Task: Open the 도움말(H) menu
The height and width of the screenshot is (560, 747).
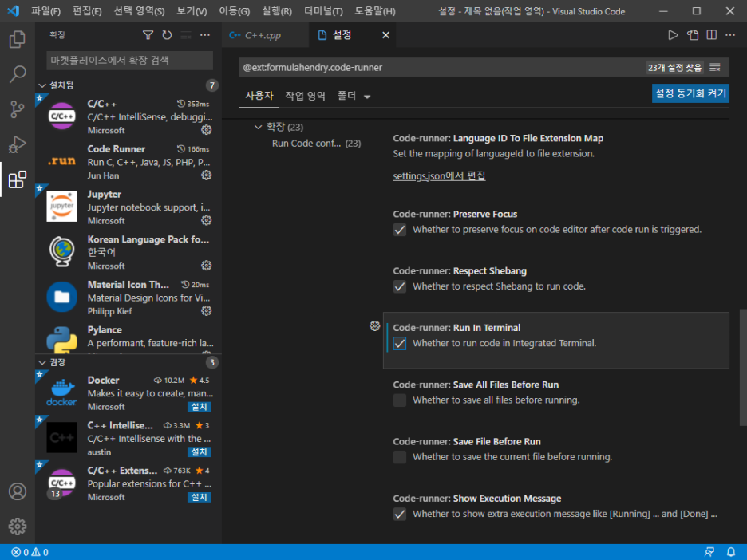Action: [374, 11]
